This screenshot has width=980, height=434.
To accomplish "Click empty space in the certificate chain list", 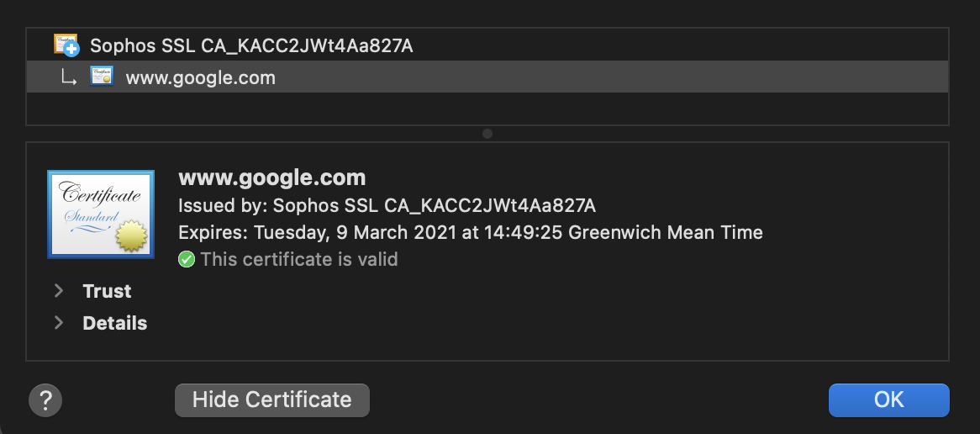I will click(x=487, y=108).
